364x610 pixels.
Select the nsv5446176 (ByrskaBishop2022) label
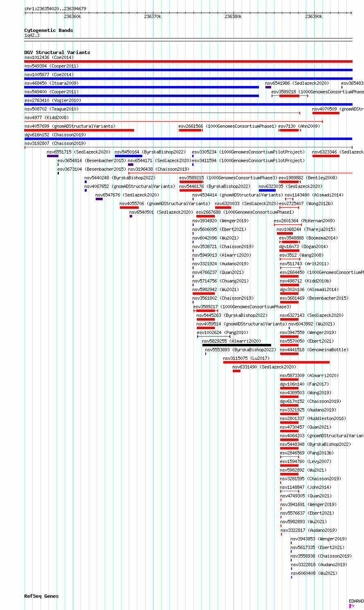coord(215,186)
